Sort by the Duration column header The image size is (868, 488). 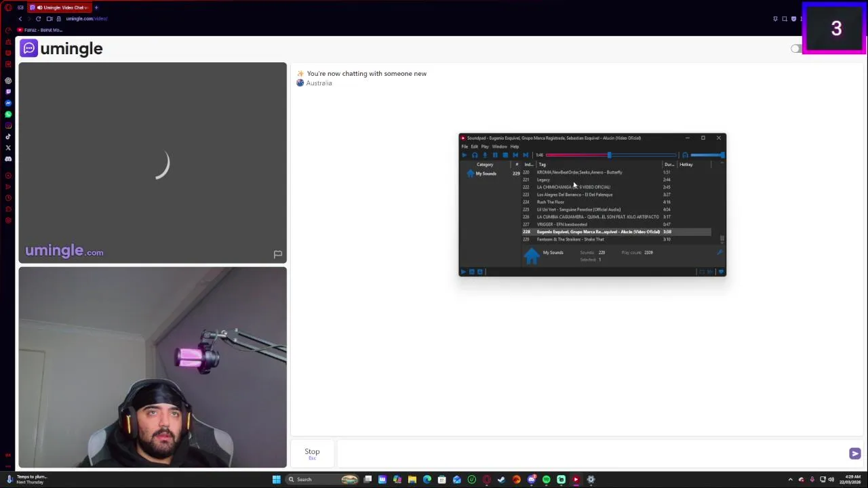pos(669,165)
